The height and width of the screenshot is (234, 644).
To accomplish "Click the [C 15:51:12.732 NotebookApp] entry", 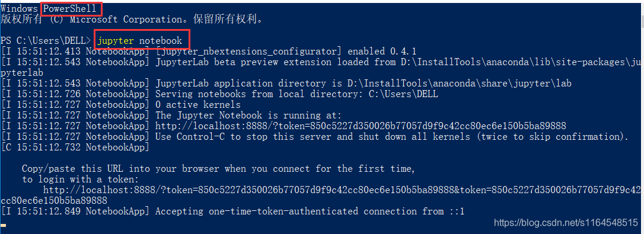I will [x=75, y=147].
